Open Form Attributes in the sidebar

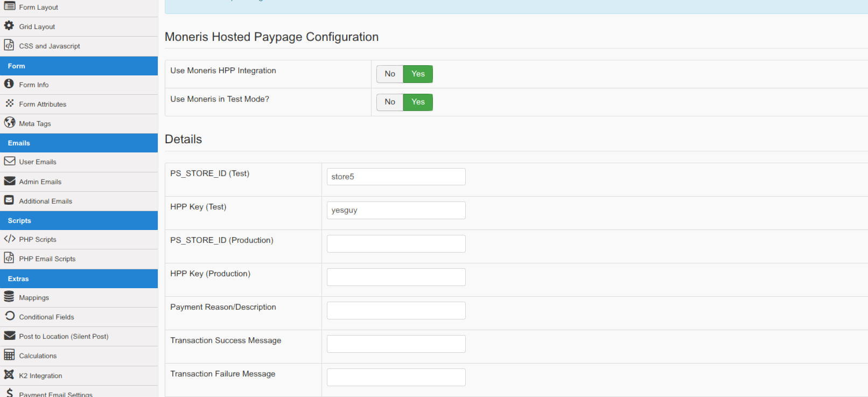coord(43,105)
